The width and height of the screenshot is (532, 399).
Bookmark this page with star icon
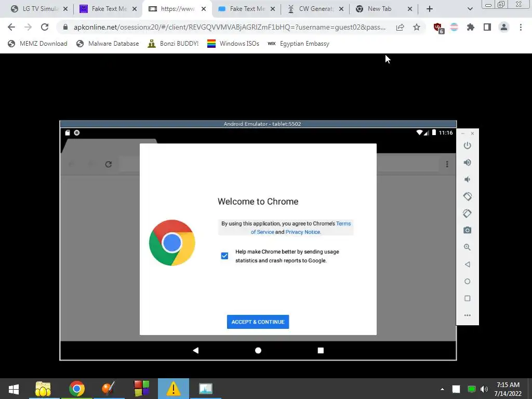click(417, 27)
